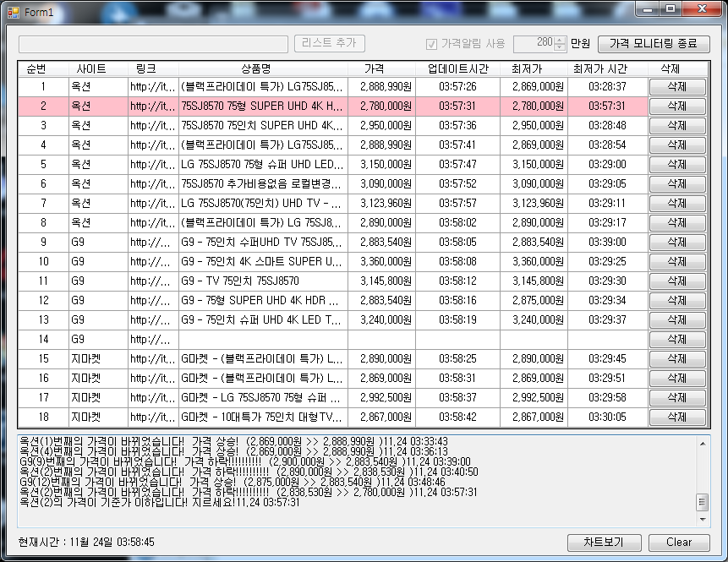Increase price threshold with spinner up arrow
This screenshot has width=728, height=562.
pyautogui.click(x=559, y=40)
